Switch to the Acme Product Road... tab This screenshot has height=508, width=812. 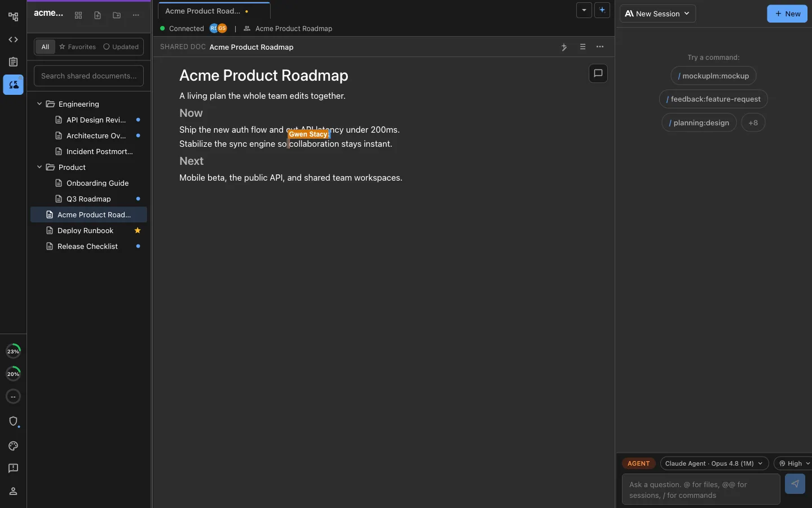[x=214, y=11]
